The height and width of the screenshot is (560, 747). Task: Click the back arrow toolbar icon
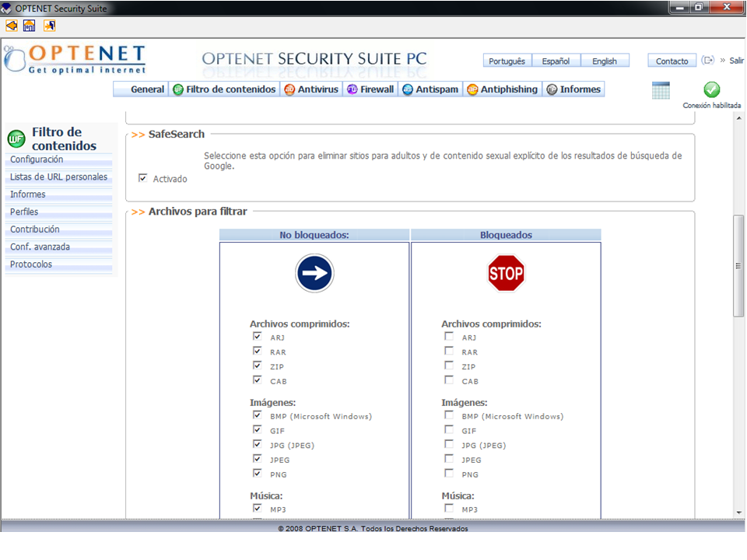tap(11, 26)
